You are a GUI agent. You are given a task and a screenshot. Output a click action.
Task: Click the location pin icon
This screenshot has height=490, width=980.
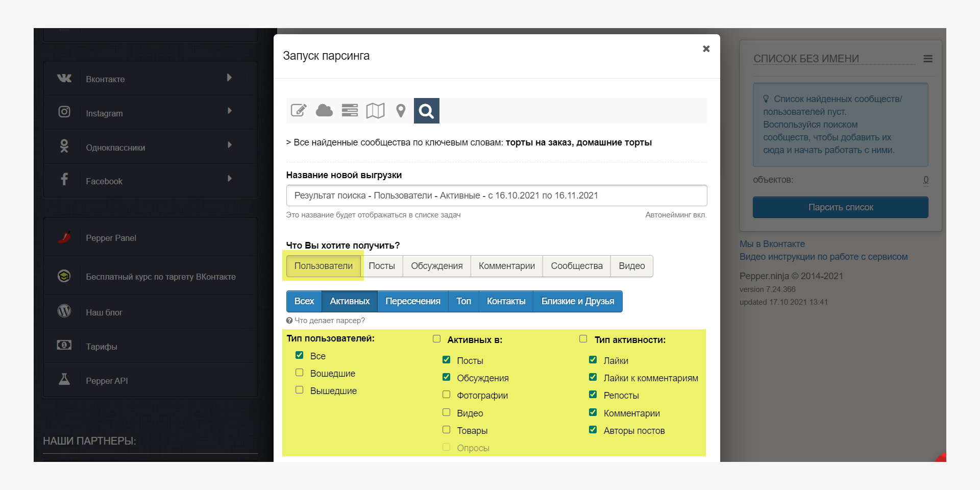(401, 110)
